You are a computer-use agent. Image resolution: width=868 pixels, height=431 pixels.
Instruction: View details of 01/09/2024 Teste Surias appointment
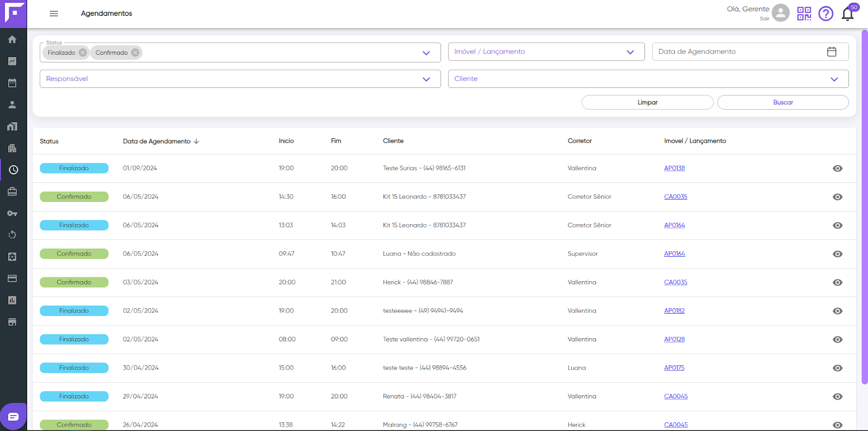click(838, 168)
